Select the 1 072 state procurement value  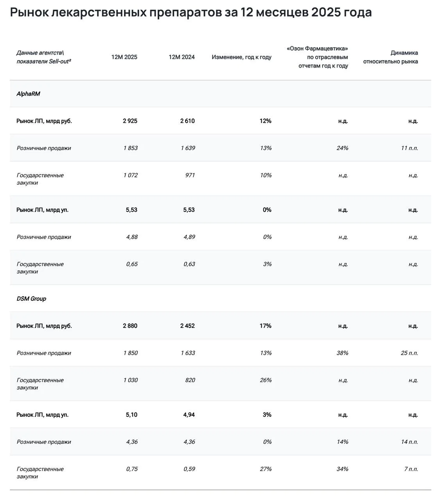(x=130, y=175)
